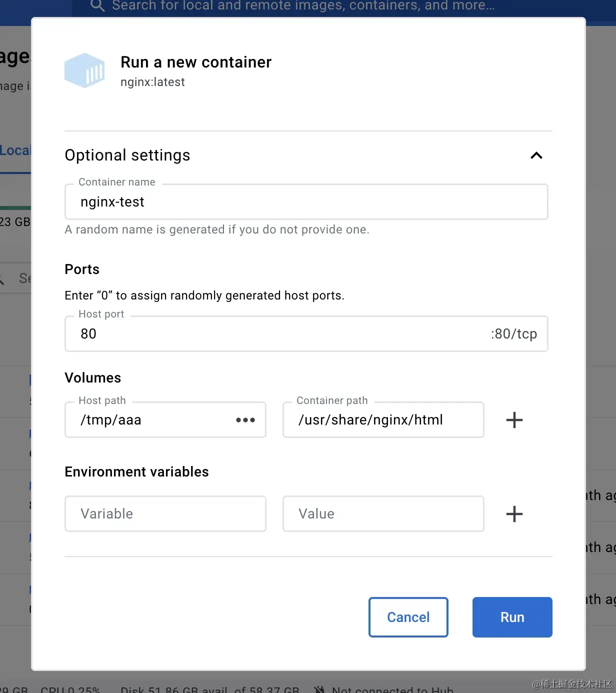This screenshot has height=693, width=616.
Task: Click the magnifier icon in top search bar
Action: (x=97, y=5)
